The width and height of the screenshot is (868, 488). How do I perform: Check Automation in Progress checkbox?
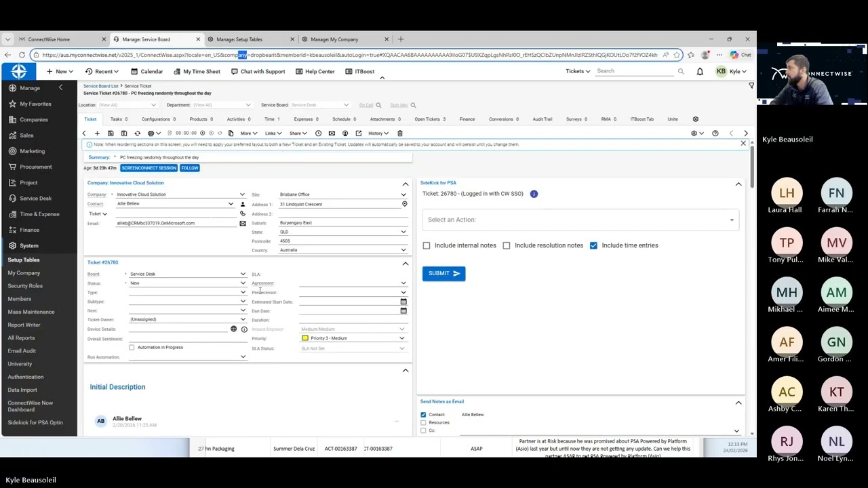(x=132, y=348)
